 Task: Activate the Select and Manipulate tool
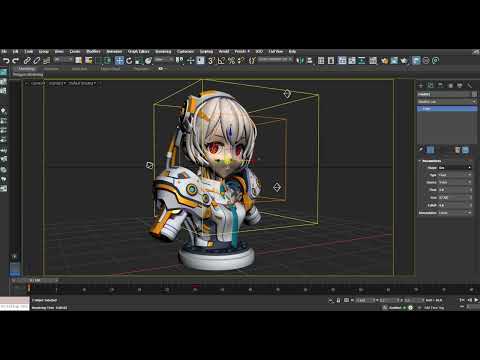[190, 60]
